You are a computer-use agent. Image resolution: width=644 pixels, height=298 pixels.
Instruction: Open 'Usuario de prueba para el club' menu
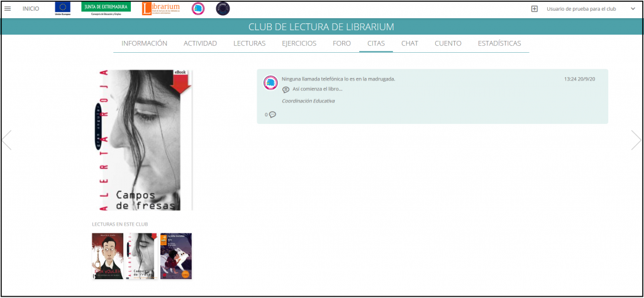point(581,9)
